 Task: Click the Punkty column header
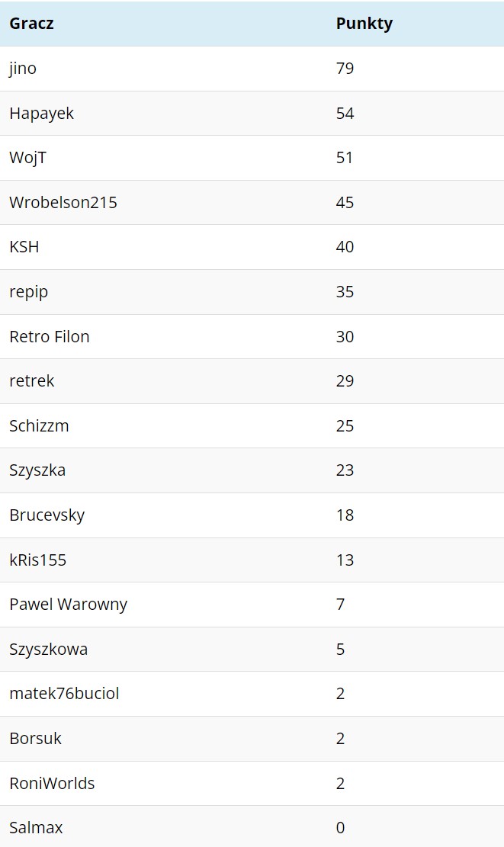click(x=364, y=24)
